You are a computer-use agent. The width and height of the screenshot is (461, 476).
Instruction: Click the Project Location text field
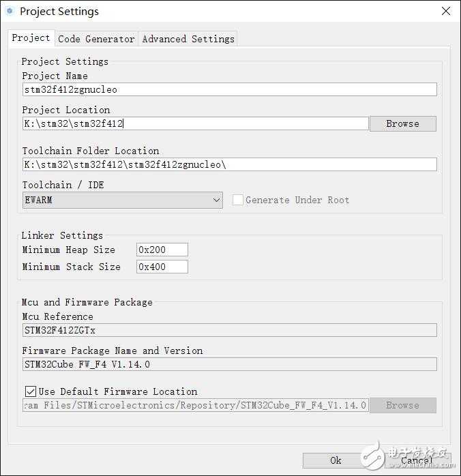tap(195, 123)
